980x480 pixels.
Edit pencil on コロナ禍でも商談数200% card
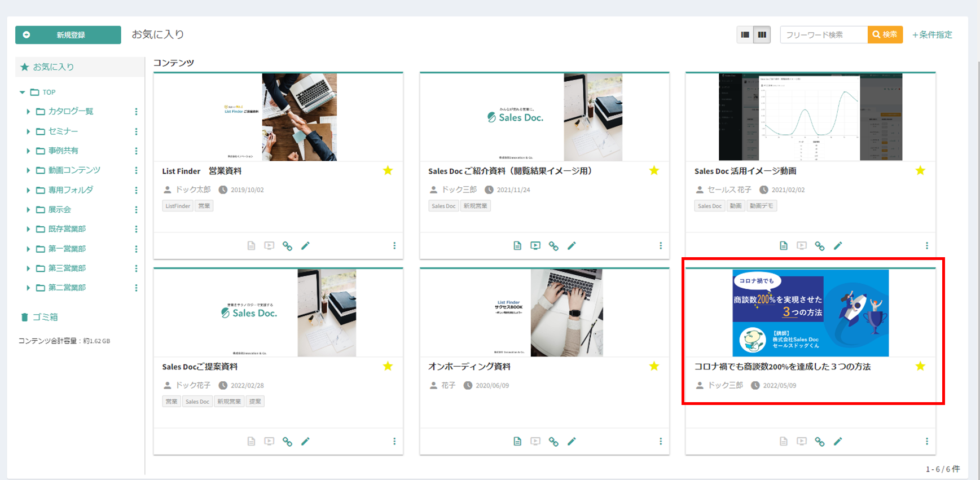(838, 442)
